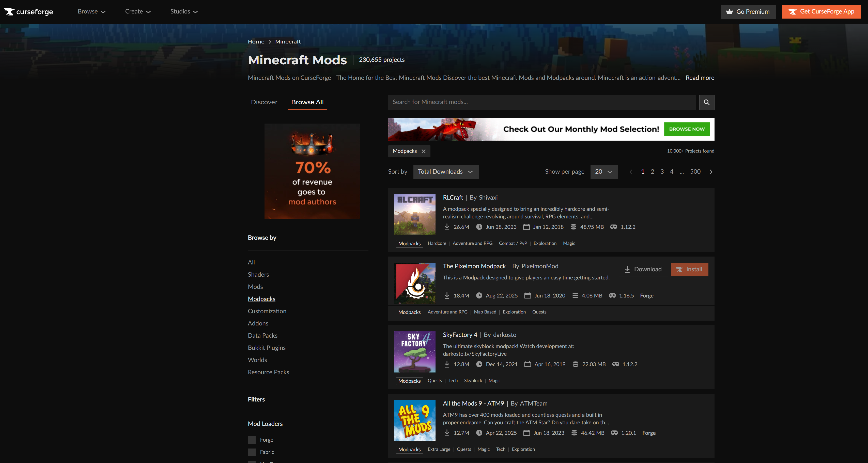Viewport: 868px width, 463px height.
Task: Click the previous page arrow
Action: tap(631, 172)
